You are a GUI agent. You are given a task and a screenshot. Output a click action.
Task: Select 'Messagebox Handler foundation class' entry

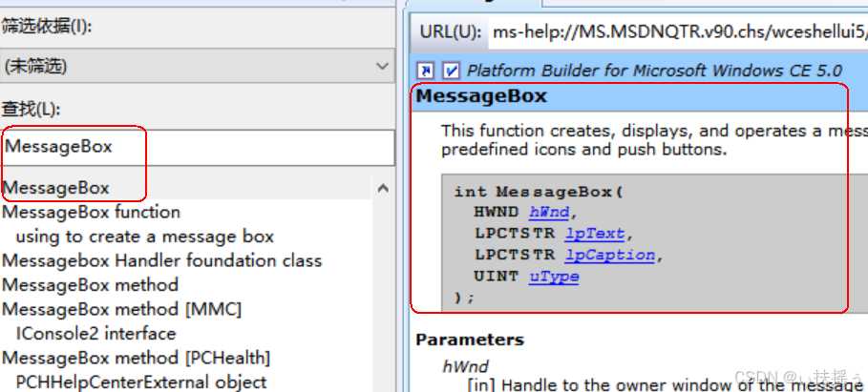pos(162,260)
